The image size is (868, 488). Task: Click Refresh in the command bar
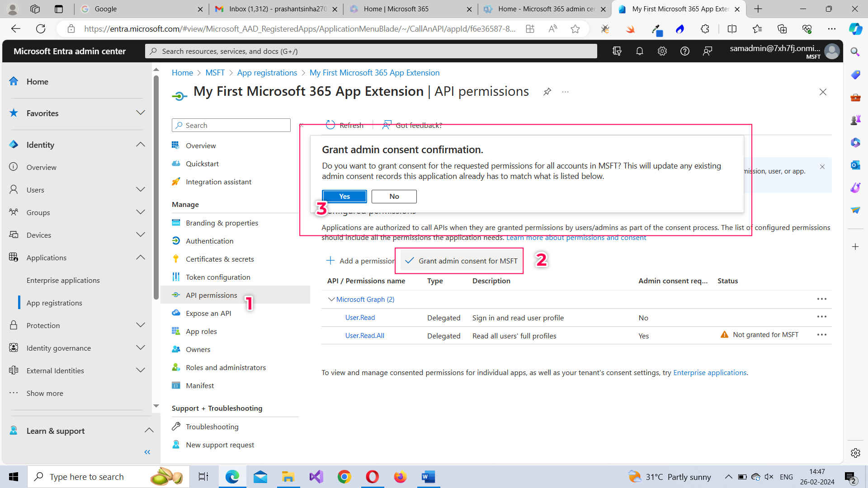[x=344, y=125]
